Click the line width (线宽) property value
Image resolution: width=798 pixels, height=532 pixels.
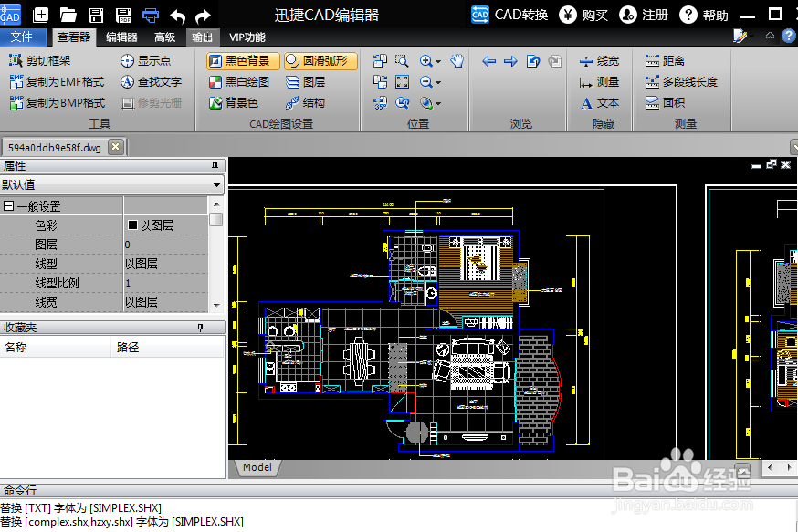point(166,303)
